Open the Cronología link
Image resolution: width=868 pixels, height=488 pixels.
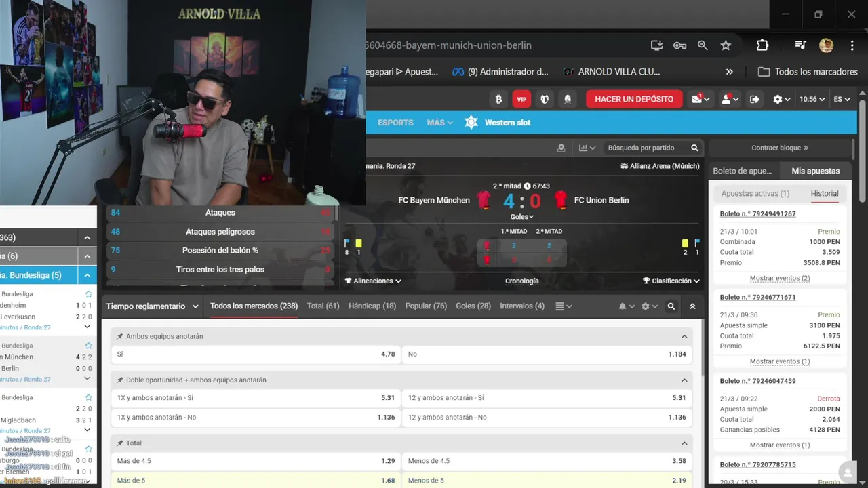(x=522, y=281)
